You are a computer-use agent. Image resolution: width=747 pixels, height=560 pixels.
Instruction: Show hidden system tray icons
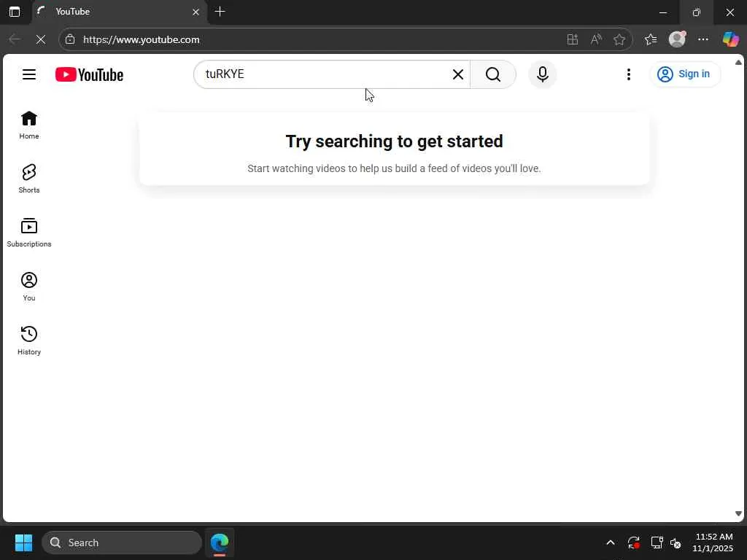(611, 542)
